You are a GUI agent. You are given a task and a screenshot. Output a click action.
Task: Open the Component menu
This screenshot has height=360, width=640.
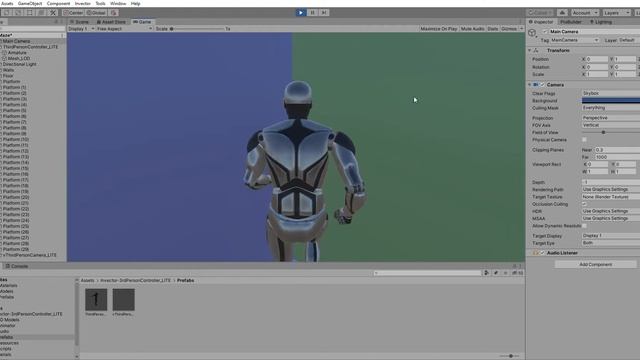point(58,3)
